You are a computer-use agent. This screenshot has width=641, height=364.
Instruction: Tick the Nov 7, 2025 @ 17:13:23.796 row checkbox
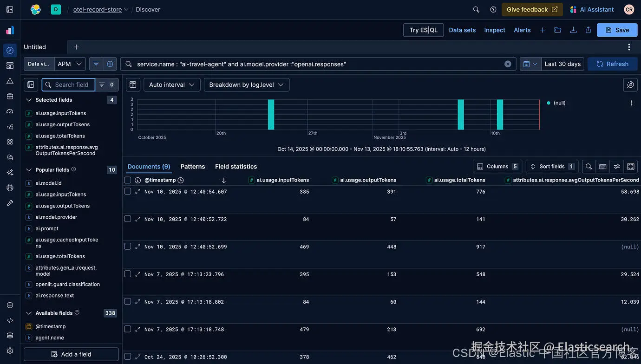coord(128,274)
